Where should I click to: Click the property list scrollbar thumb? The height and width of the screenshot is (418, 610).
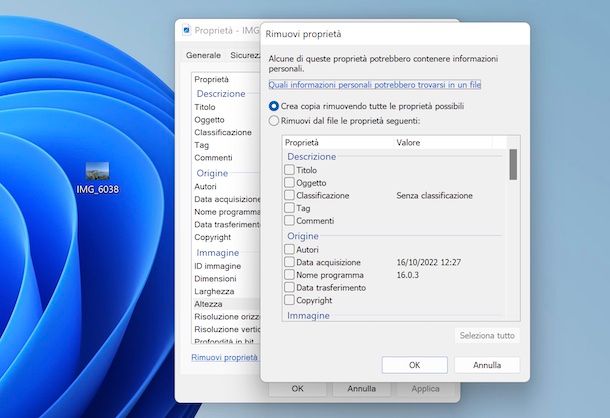pos(513,165)
